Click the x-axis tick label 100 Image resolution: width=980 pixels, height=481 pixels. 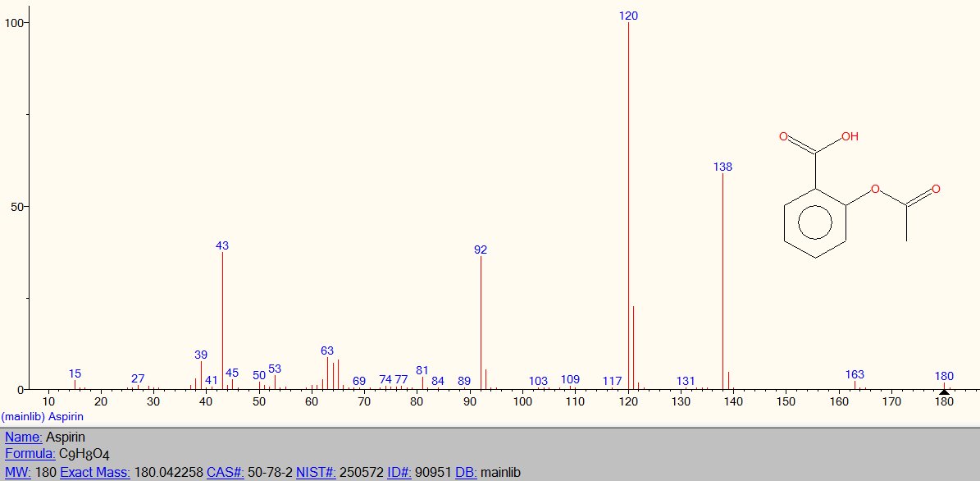coord(522,401)
